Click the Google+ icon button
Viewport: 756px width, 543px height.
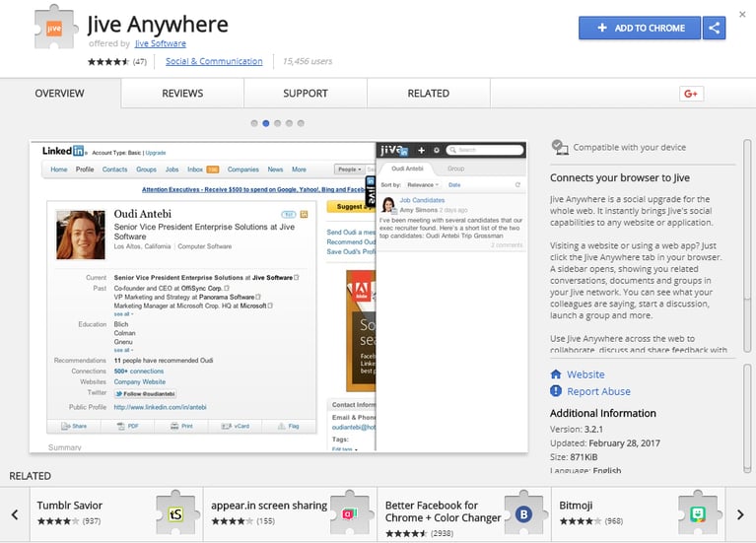click(x=691, y=94)
